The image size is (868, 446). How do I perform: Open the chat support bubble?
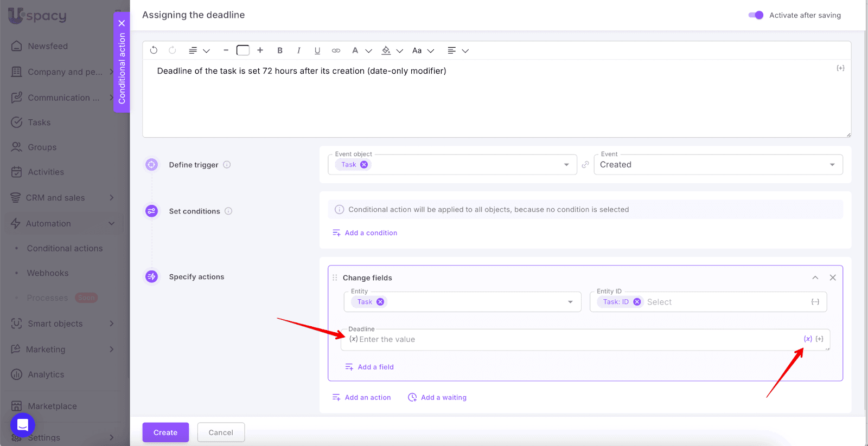tap(23, 425)
